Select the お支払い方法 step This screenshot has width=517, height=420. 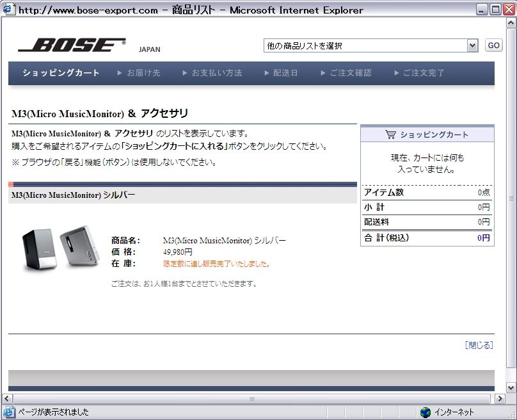click(x=212, y=72)
